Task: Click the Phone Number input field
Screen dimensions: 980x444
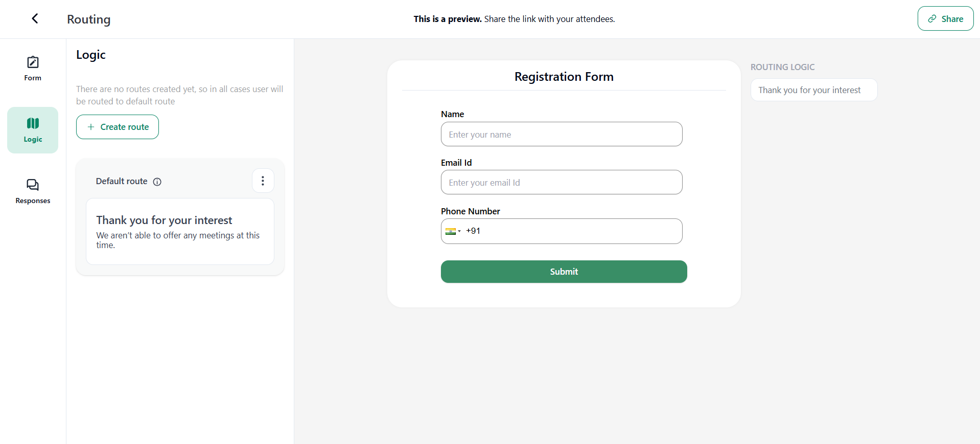Action: 577,231
